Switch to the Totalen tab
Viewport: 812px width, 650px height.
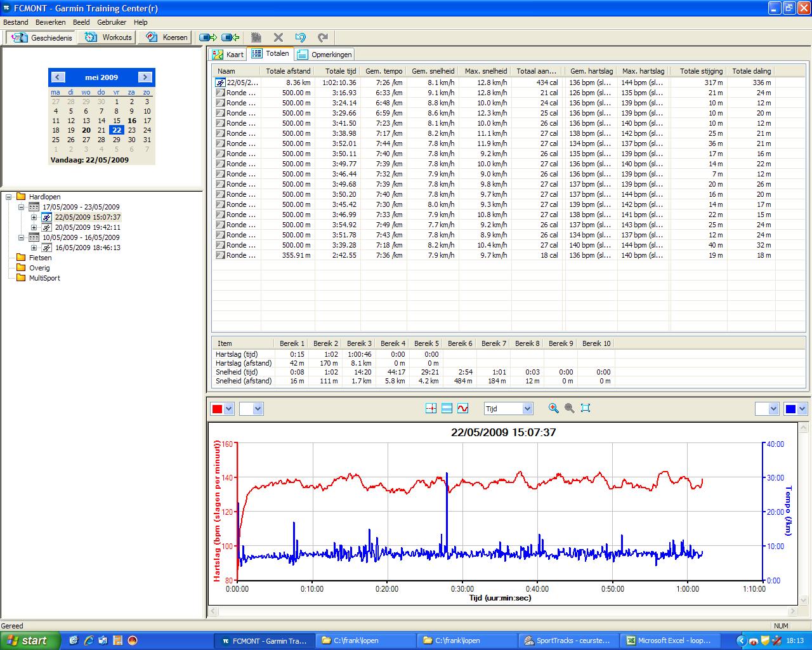click(270, 53)
